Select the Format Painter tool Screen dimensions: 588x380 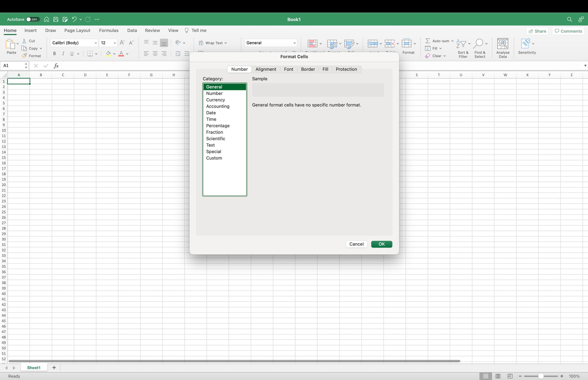click(x=32, y=56)
